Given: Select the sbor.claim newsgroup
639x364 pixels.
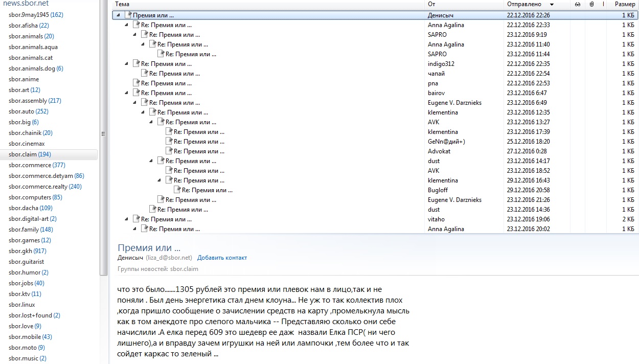Looking at the screenshot, I should tap(30, 154).
